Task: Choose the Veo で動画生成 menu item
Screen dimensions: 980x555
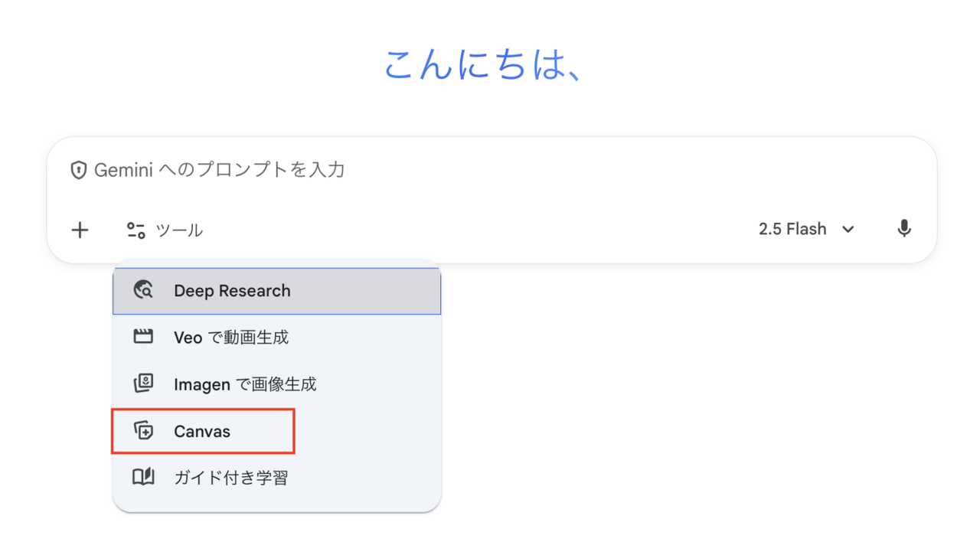Action: [231, 337]
